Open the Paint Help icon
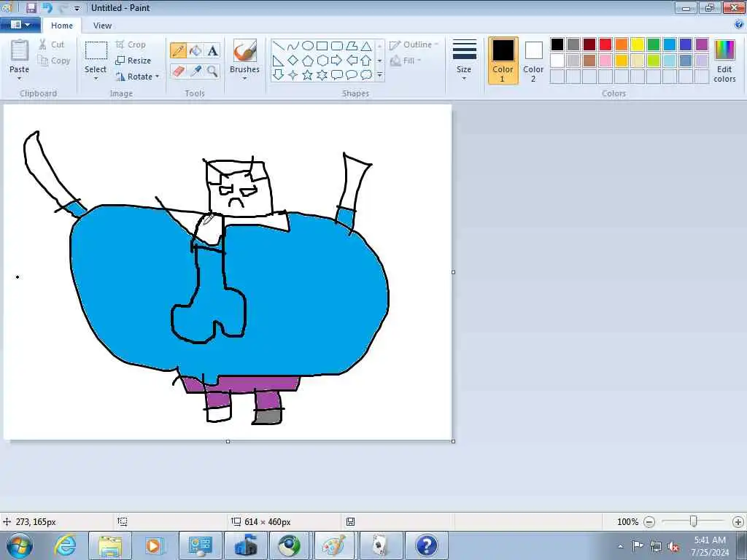Image resolution: width=747 pixels, height=560 pixels. 739,25
